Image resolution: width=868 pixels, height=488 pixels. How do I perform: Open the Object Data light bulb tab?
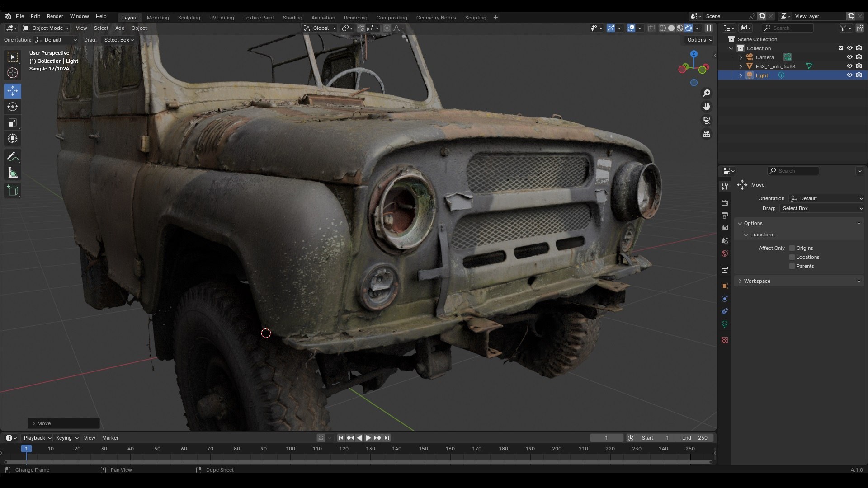(725, 324)
